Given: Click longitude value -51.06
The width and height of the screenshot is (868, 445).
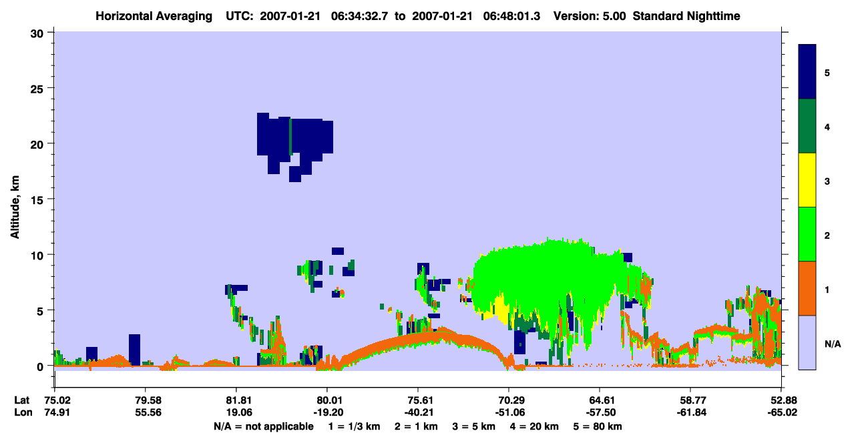Looking at the screenshot, I should point(509,412).
